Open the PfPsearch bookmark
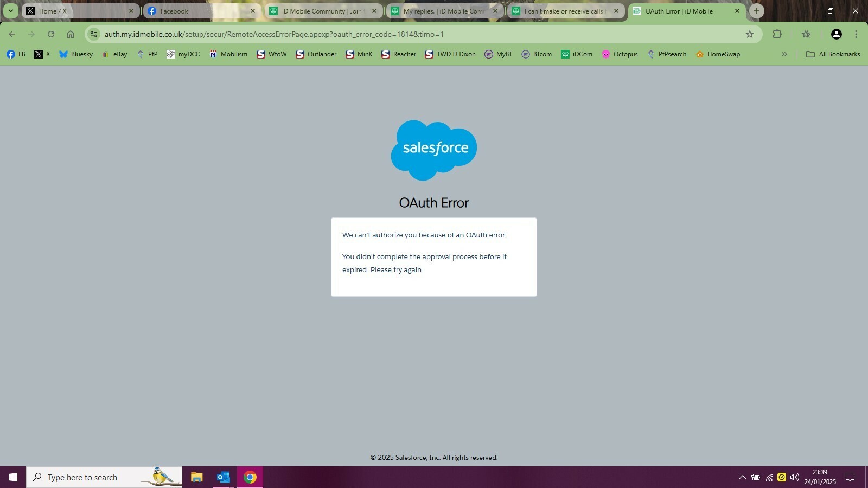868x488 pixels. 667,54
